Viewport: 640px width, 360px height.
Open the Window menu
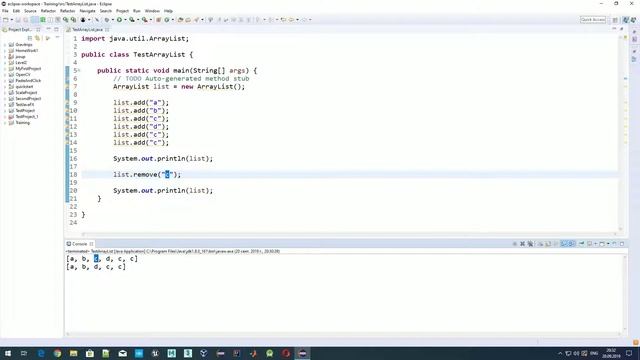click(152, 11)
